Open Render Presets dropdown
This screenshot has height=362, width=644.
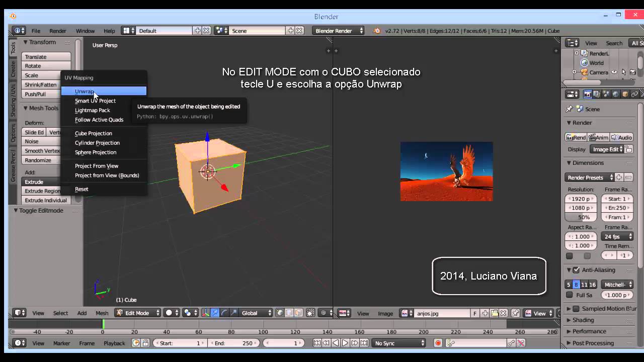pyautogui.click(x=590, y=177)
